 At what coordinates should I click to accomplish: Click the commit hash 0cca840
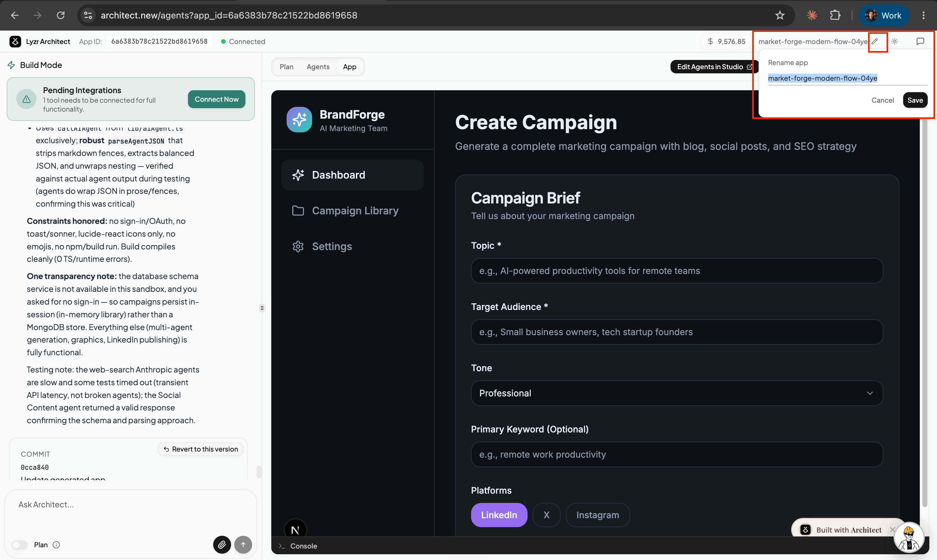pyautogui.click(x=35, y=467)
